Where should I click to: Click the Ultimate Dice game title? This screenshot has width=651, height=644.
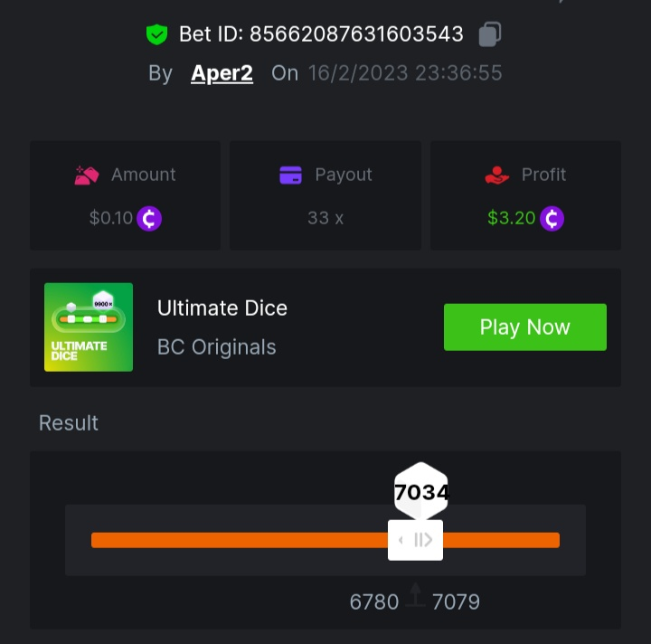[222, 308]
